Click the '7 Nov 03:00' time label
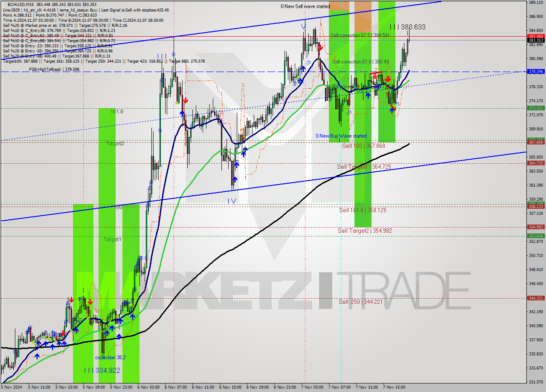 pos(312,388)
